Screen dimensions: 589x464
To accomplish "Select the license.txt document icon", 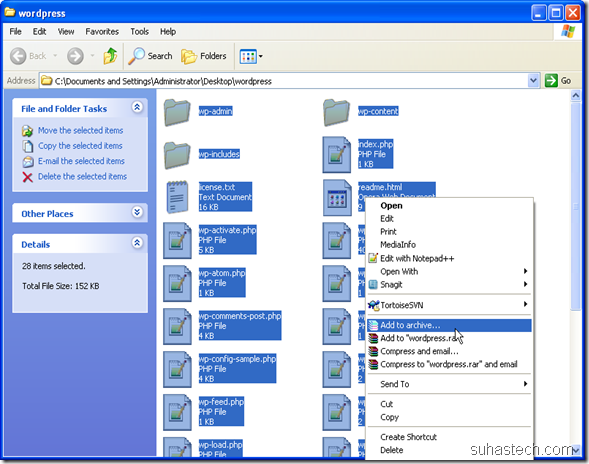I will point(177,197).
